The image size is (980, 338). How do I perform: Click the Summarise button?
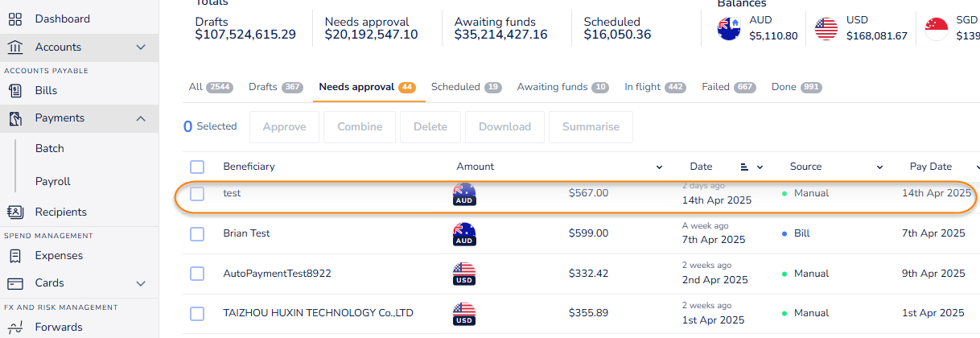[591, 127]
